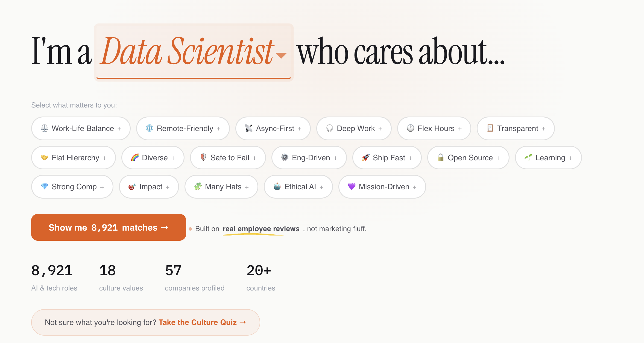
Task: Click the padlock icon on Open Source chip
Action: (440, 158)
